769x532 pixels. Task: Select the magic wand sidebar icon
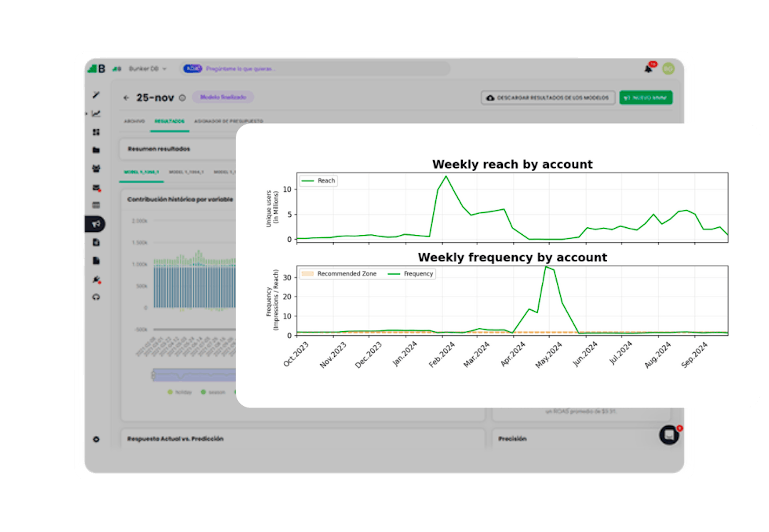tap(96, 95)
